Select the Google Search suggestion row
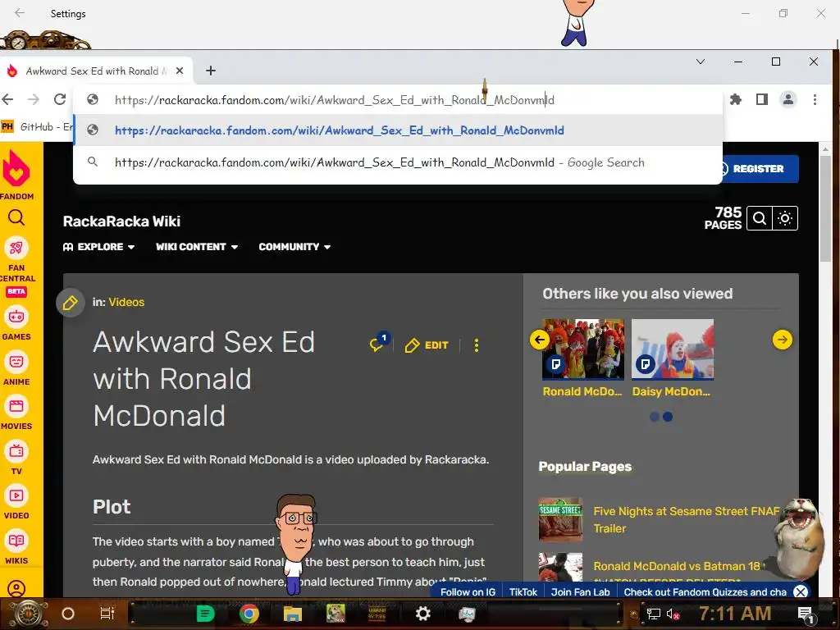Image resolution: width=840 pixels, height=630 pixels. point(398,162)
